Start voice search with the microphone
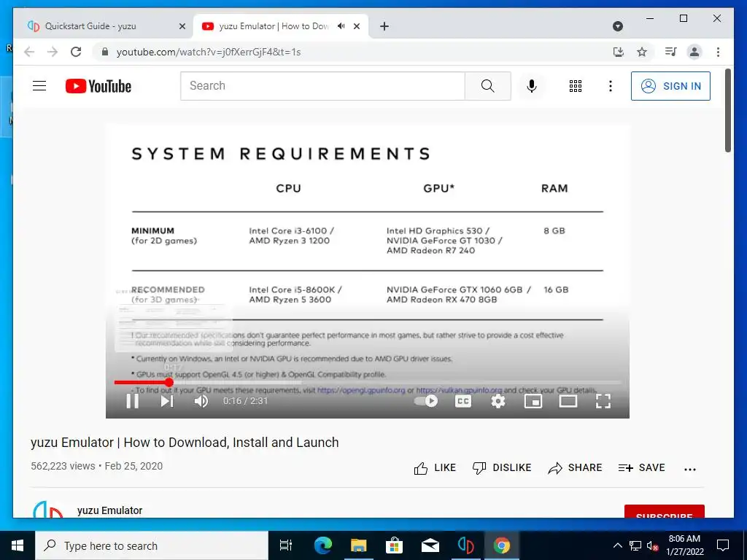Image resolution: width=747 pixels, height=560 pixels. (532, 86)
